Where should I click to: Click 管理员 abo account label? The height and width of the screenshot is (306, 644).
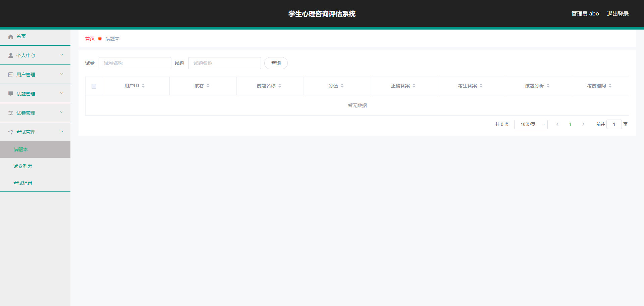[x=585, y=14]
